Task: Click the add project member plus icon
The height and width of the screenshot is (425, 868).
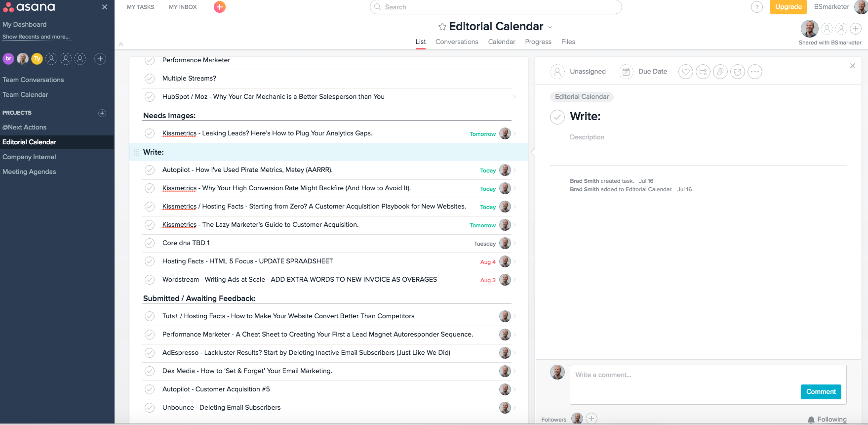Action: click(856, 29)
